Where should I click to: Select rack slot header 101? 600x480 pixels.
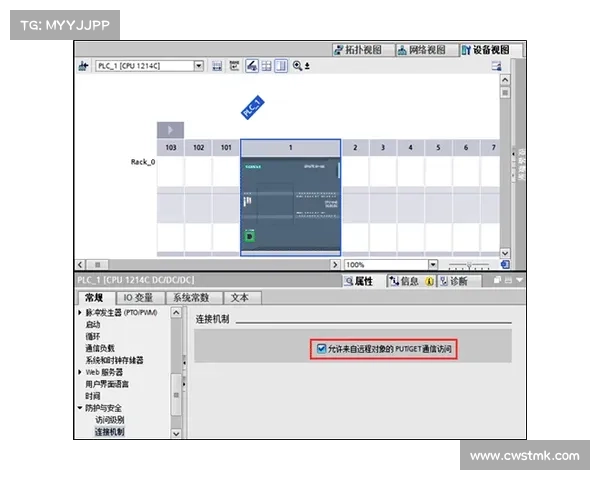(x=226, y=147)
